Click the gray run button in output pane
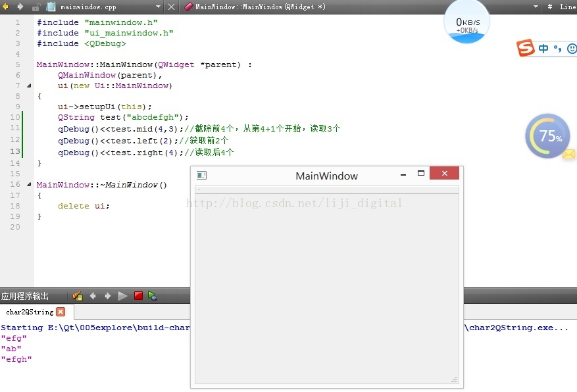 point(122,296)
